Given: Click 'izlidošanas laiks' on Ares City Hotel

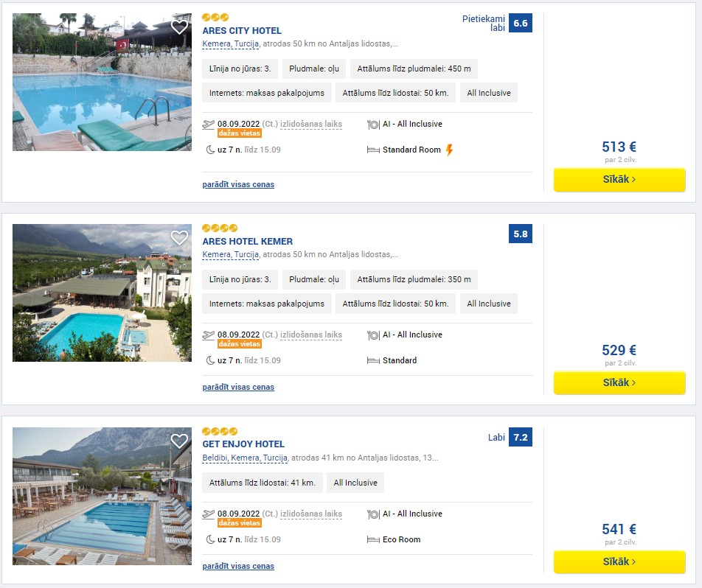Looking at the screenshot, I should (x=311, y=124).
